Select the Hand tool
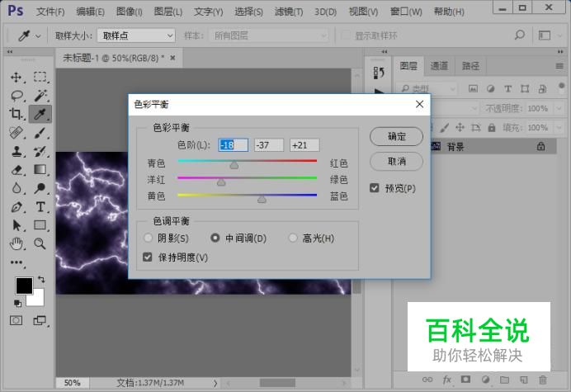This screenshot has height=392, width=571. (x=17, y=243)
